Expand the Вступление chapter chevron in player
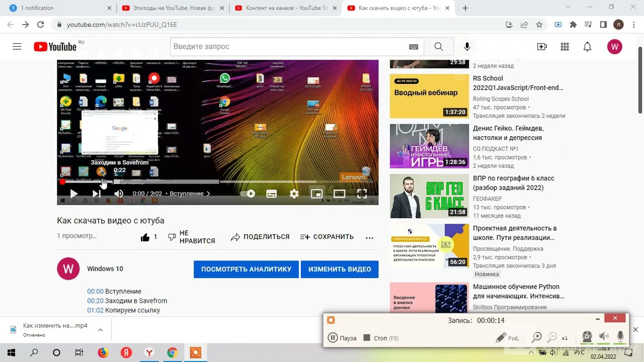644x362 pixels. [208, 194]
